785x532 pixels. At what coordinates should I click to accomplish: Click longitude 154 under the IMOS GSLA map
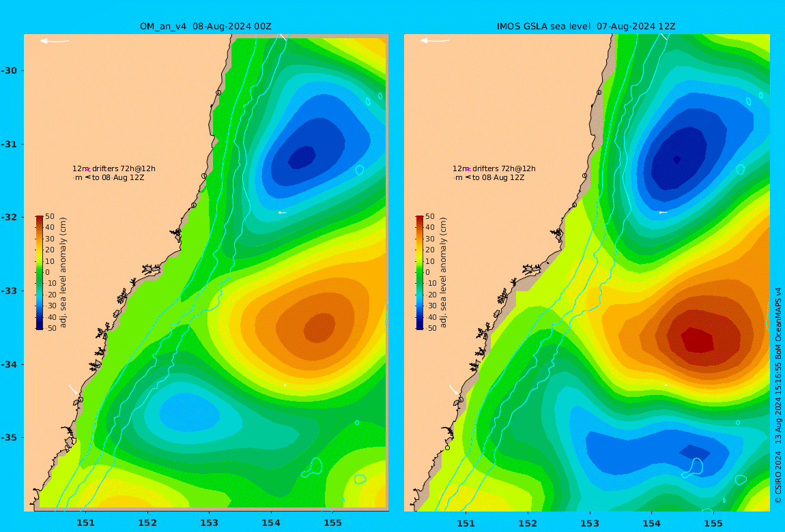pyautogui.click(x=651, y=523)
